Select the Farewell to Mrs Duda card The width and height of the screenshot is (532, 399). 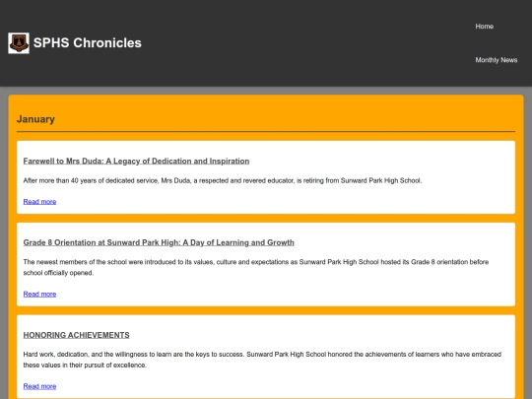click(x=266, y=177)
